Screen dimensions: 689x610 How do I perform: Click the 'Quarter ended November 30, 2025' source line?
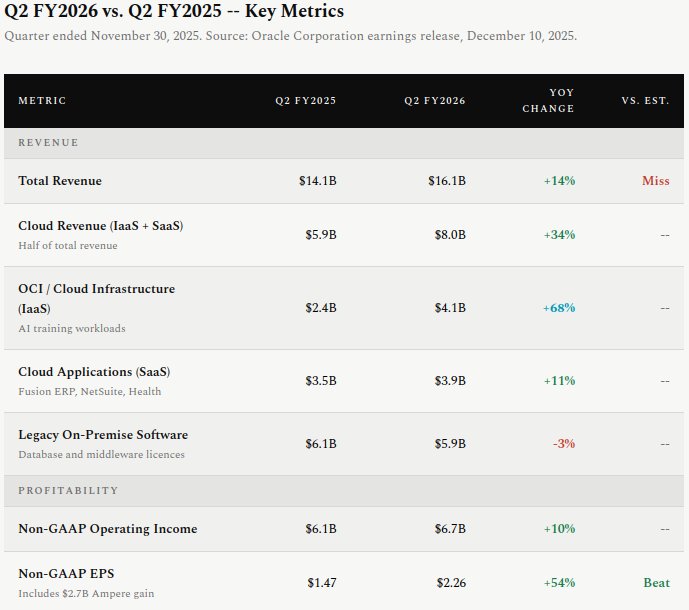[x=290, y=36]
